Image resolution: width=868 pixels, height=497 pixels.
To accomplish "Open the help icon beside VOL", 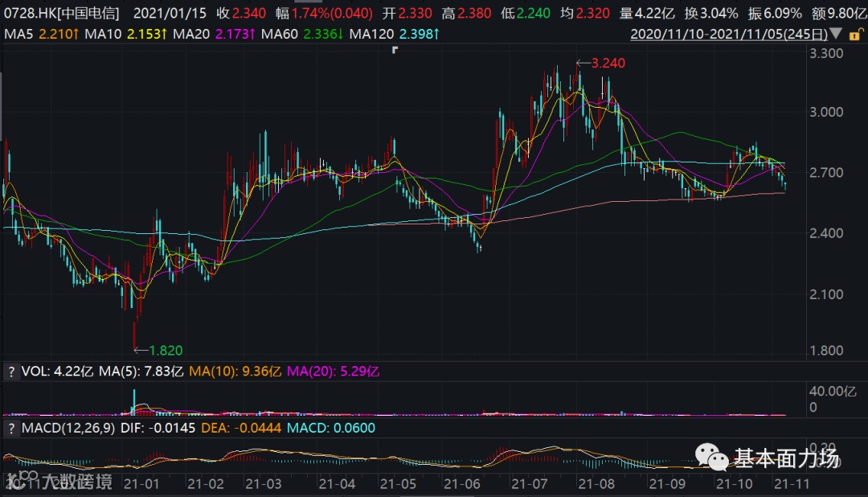I will point(11,372).
